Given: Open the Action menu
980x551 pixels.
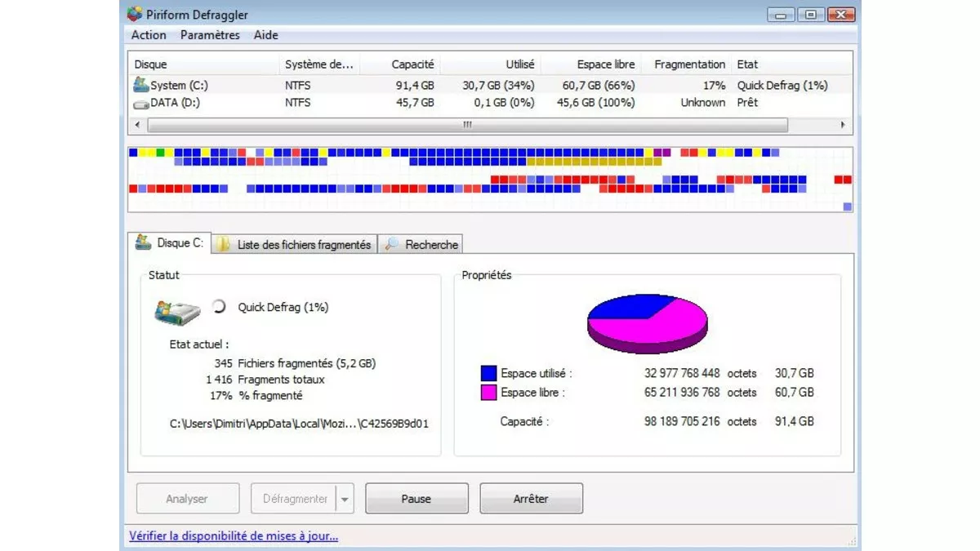Looking at the screenshot, I should [147, 35].
